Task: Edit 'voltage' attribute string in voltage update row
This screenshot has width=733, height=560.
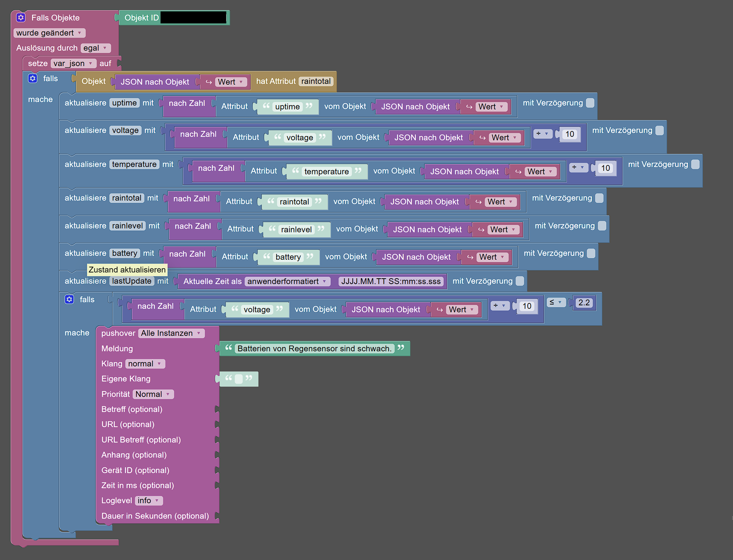Action: [x=299, y=138]
